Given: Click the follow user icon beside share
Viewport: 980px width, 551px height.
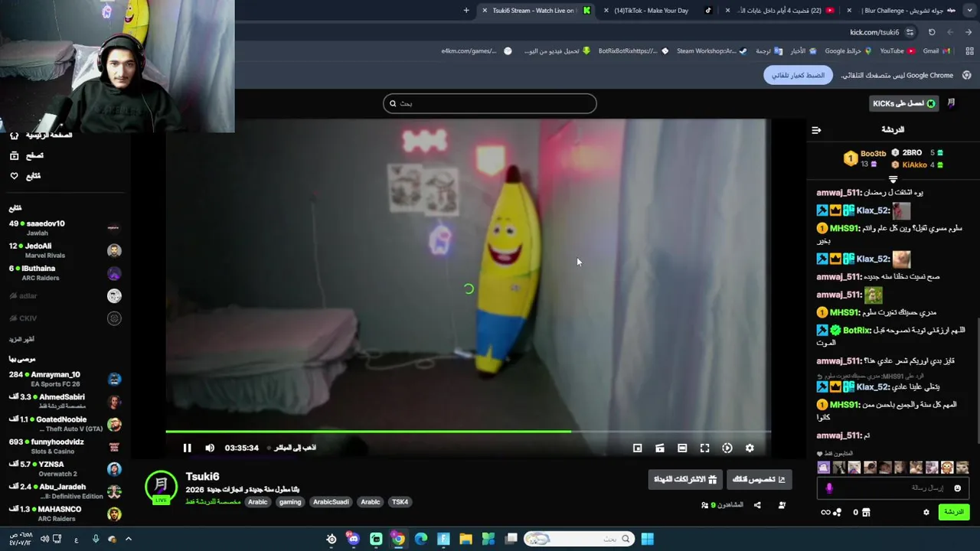Looking at the screenshot, I should (782, 505).
